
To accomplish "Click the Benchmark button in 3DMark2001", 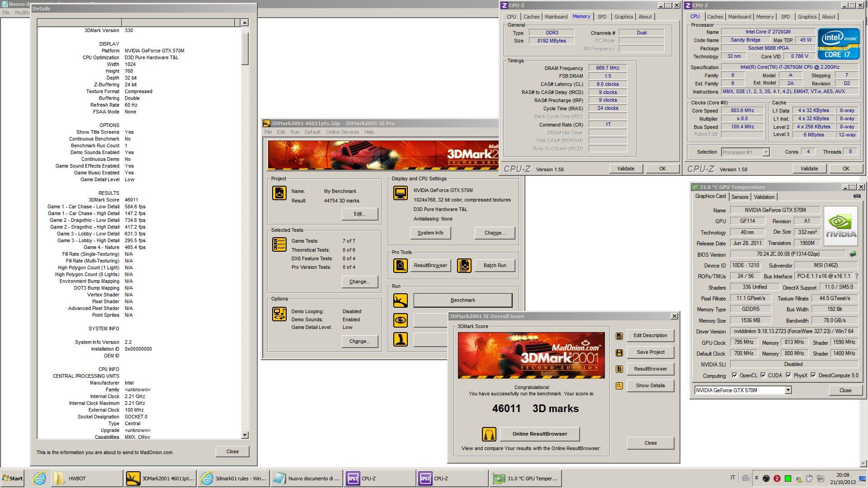I will [x=463, y=300].
